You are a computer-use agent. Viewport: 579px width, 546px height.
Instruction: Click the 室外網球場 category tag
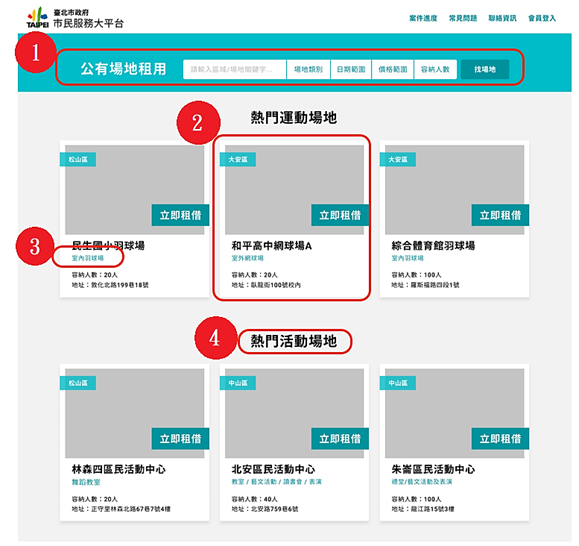tap(247, 258)
